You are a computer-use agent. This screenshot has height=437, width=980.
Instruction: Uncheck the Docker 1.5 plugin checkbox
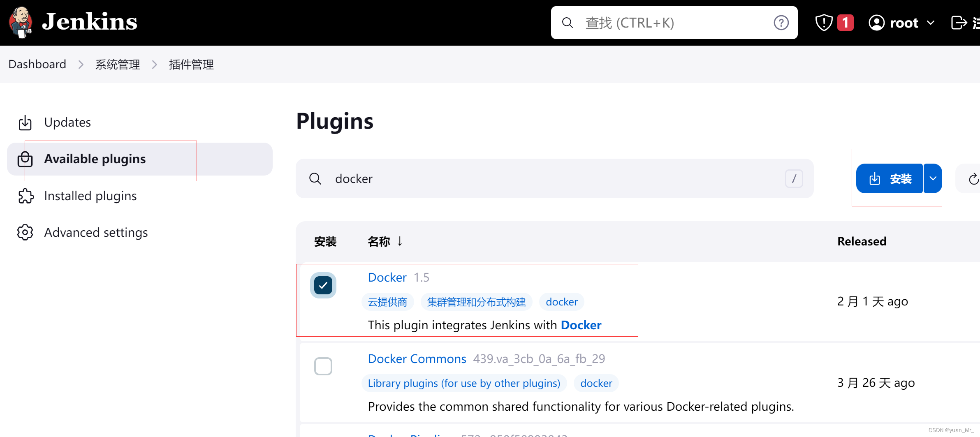[x=323, y=285]
